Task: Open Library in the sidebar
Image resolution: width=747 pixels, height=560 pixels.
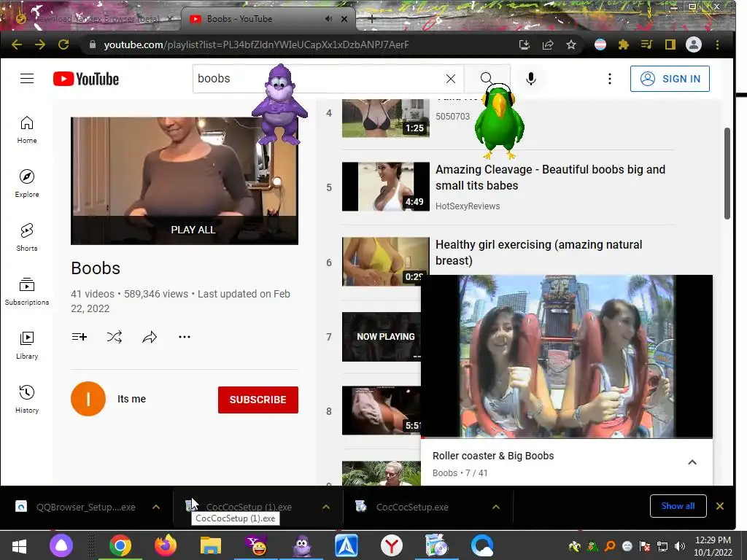Action: [27, 345]
